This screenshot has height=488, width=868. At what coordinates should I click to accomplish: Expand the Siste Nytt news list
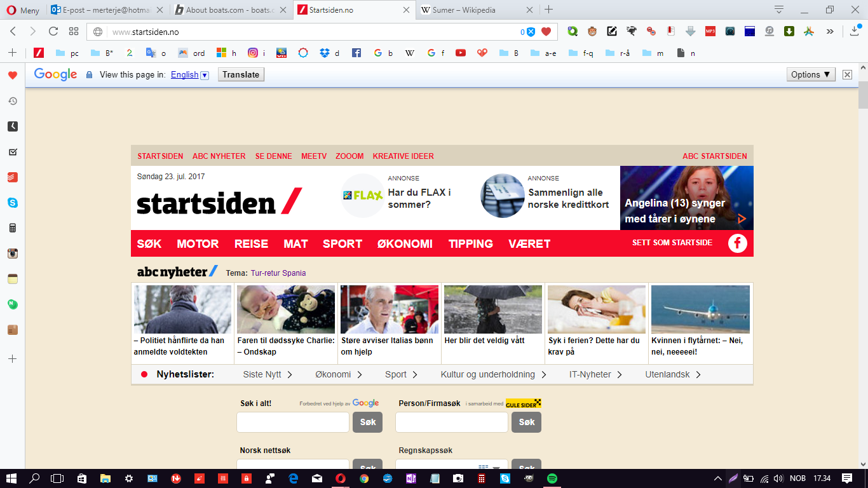click(x=268, y=374)
